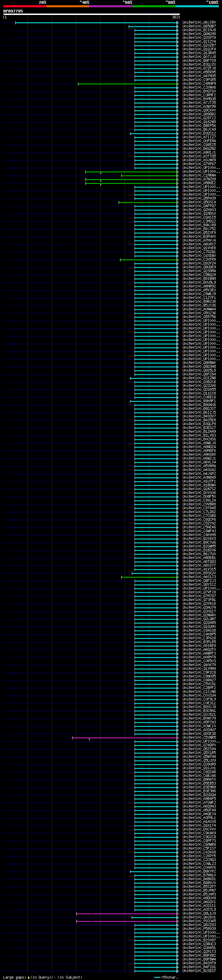Image resolution: width=222 pixels, height=980 pixels.
Task: Click UniRef100_A4QEI4 label
Action: point(199,814)
